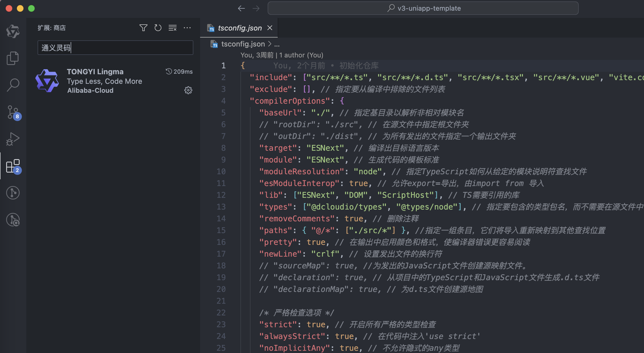The image size is (644, 353).
Task: Click line number 22 in the gutter
Action: point(221,313)
